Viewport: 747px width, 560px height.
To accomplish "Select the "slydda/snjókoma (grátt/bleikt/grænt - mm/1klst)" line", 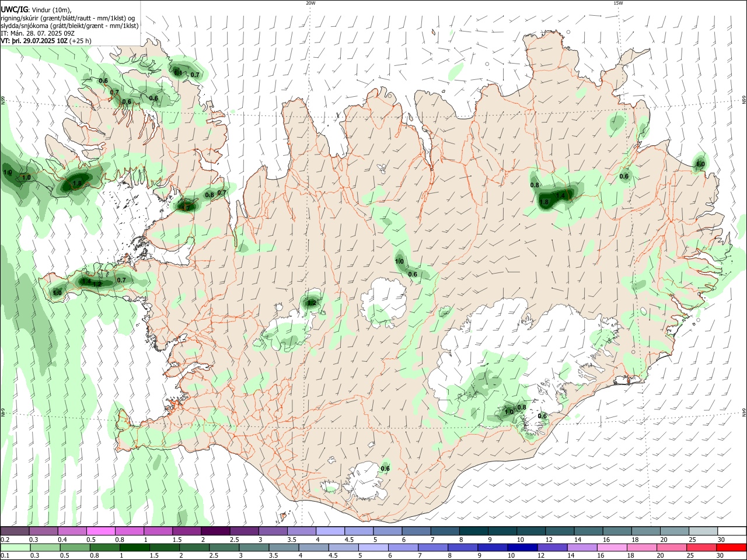I will tap(69, 26).
